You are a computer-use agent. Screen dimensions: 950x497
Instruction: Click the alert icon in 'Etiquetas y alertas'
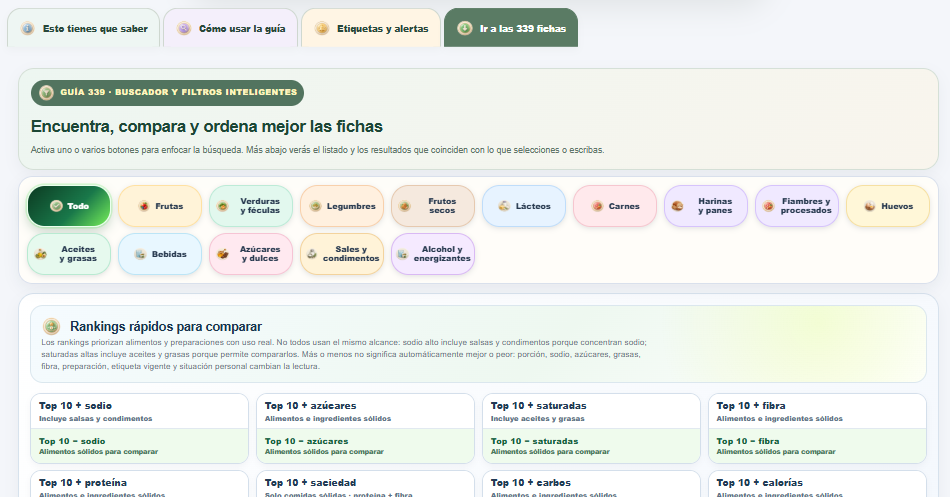(322, 28)
